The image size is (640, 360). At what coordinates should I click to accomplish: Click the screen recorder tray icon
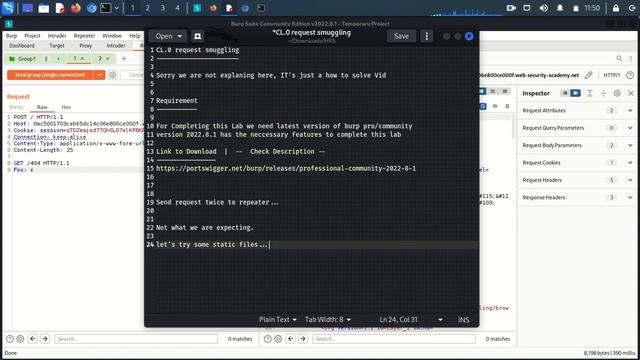pyautogui.click(x=511, y=8)
